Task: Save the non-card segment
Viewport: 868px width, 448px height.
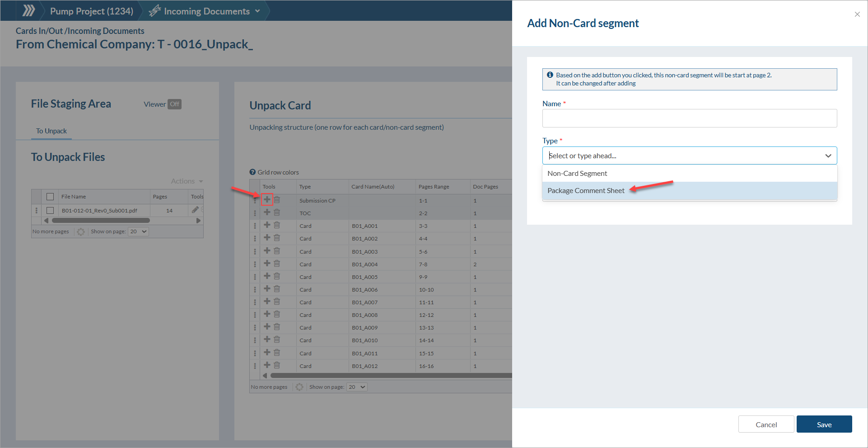Action: coord(824,424)
